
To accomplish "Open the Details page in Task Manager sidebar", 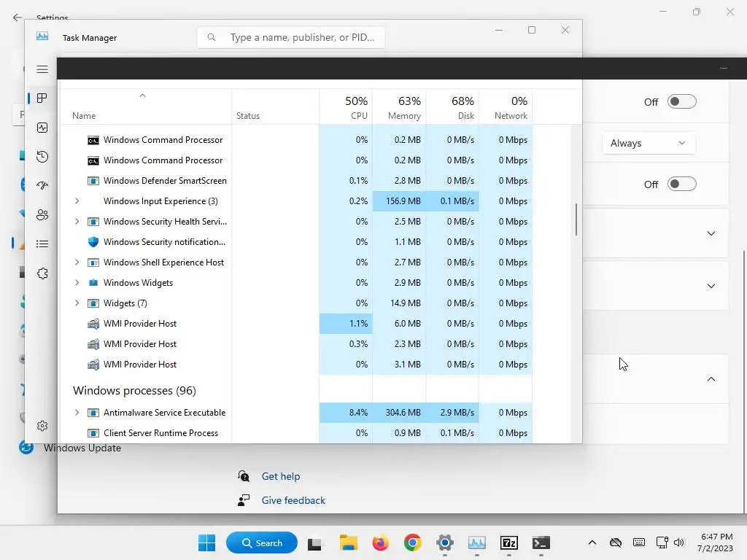I will (x=42, y=244).
